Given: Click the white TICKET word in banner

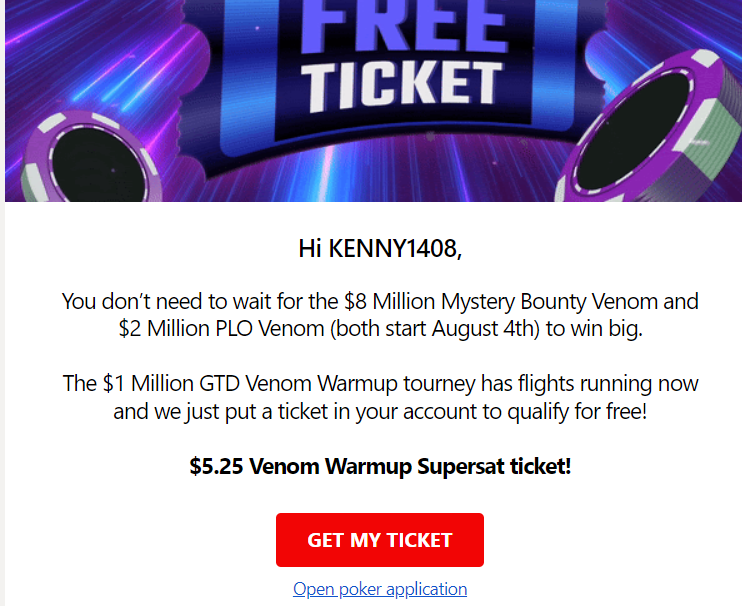Looking at the screenshot, I should coord(402,85).
